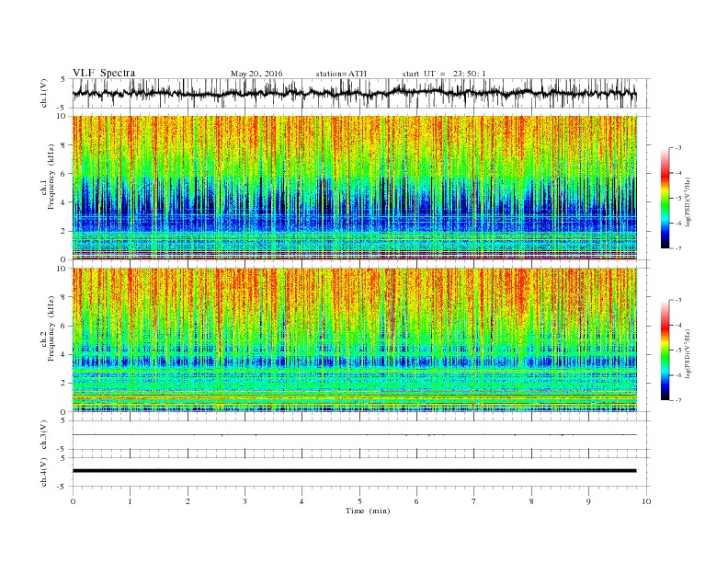Click the 'start UT = 23:50:1' label
The image size is (728, 563).
coord(444,74)
